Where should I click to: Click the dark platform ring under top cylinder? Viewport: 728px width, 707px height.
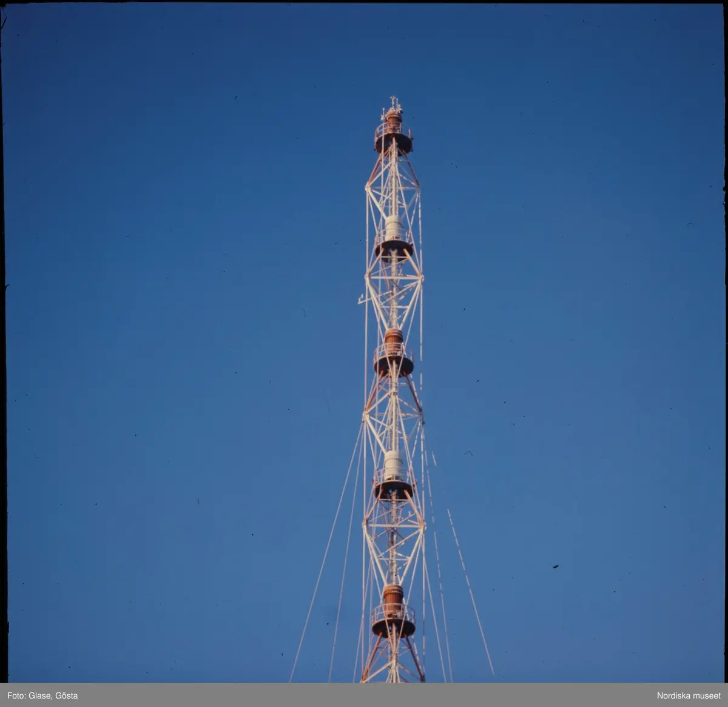tap(393, 143)
